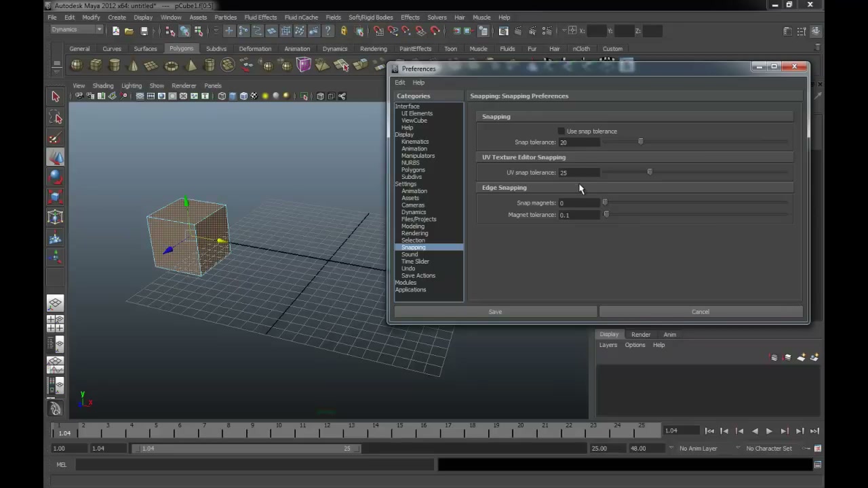Check the Use snap tolerance checkbox
The height and width of the screenshot is (488, 868).
561,131
